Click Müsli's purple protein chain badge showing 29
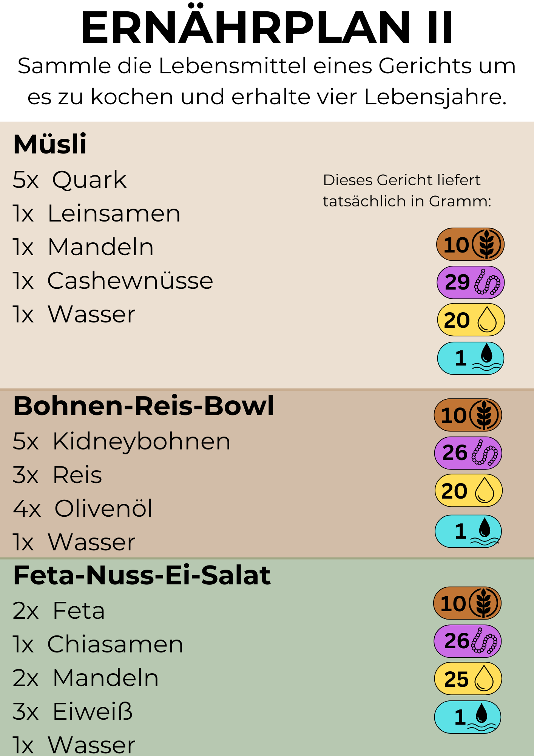Screen dimensions: 534x756 point(471,282)
